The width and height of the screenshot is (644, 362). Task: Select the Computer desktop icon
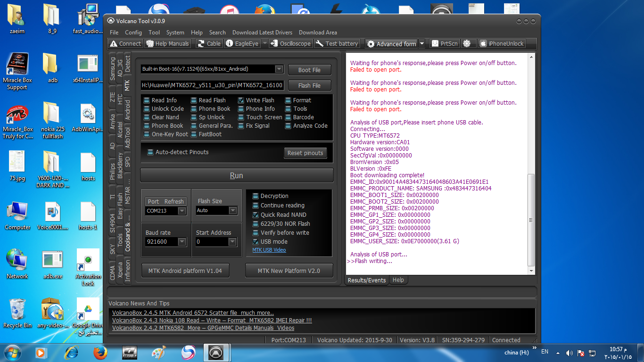(x=17, y=215)
